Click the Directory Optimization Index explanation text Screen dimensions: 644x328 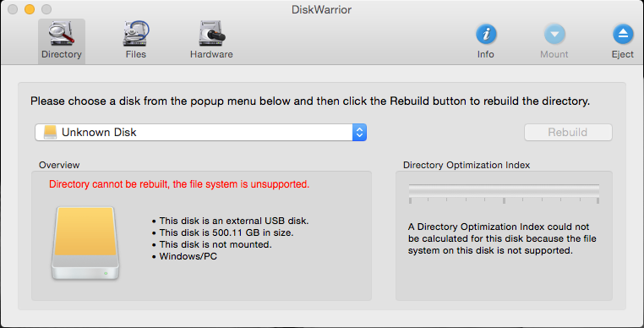click(x=502, y=238)
